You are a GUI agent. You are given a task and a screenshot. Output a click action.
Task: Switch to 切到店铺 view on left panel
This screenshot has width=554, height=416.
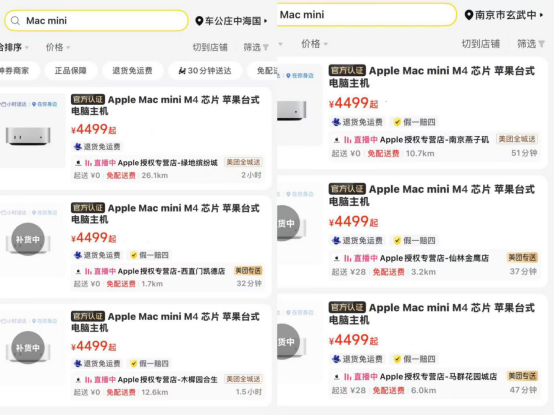210,47
